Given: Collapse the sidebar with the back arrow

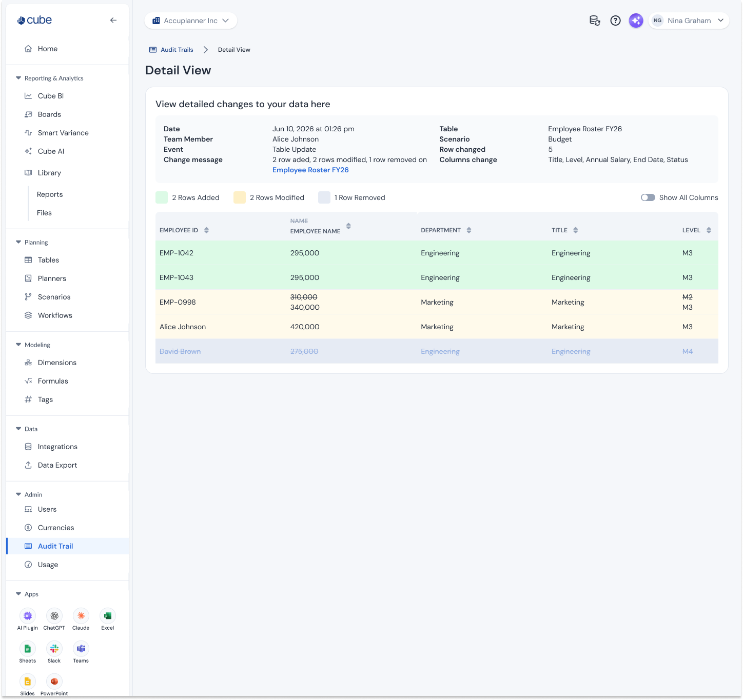Looking at the screenshot, I should tap(113, 21).
